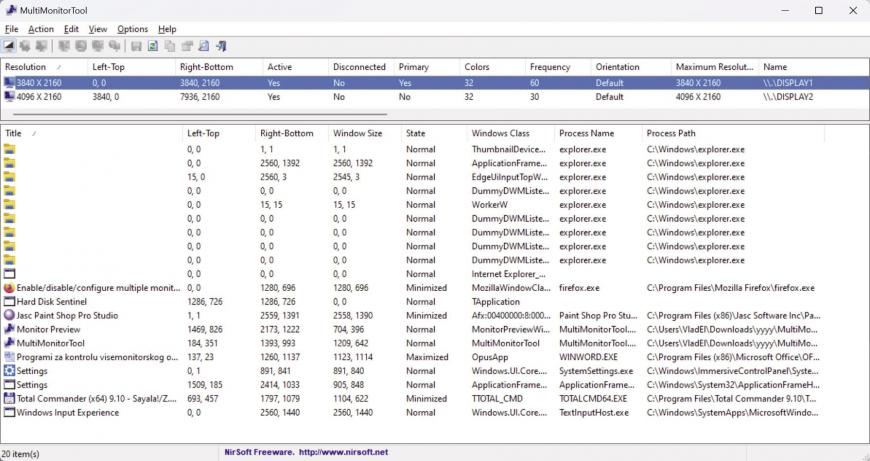Click the Word document icon of the Programi za kontrolu row
870x461 pixels.
9,357
